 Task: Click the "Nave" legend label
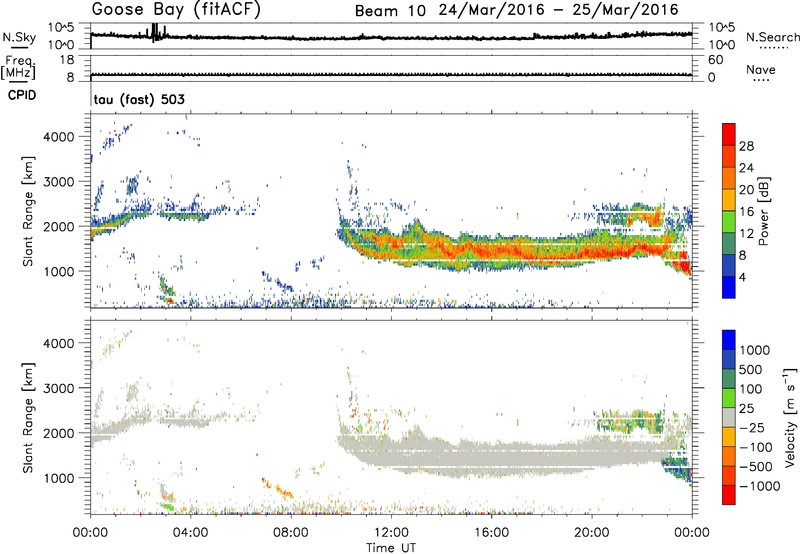coord(761,69)
